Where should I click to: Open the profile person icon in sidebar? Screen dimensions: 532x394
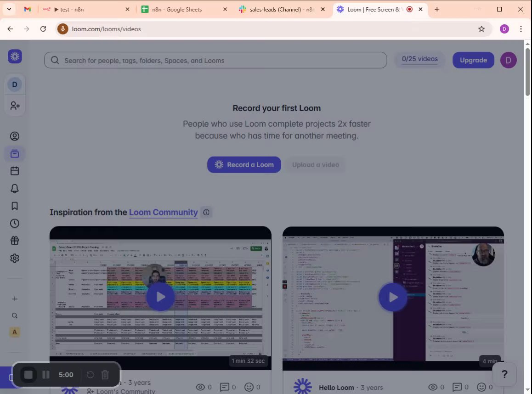point(15,136)
